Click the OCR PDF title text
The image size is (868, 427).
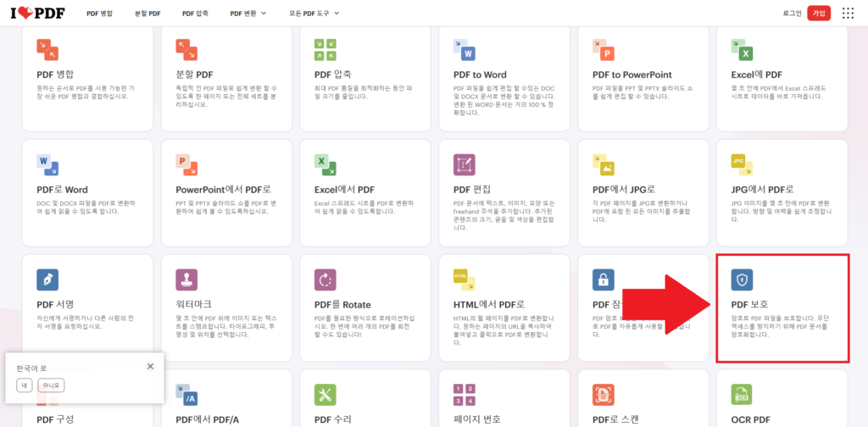pyautogui.click(x=751, y=419)
